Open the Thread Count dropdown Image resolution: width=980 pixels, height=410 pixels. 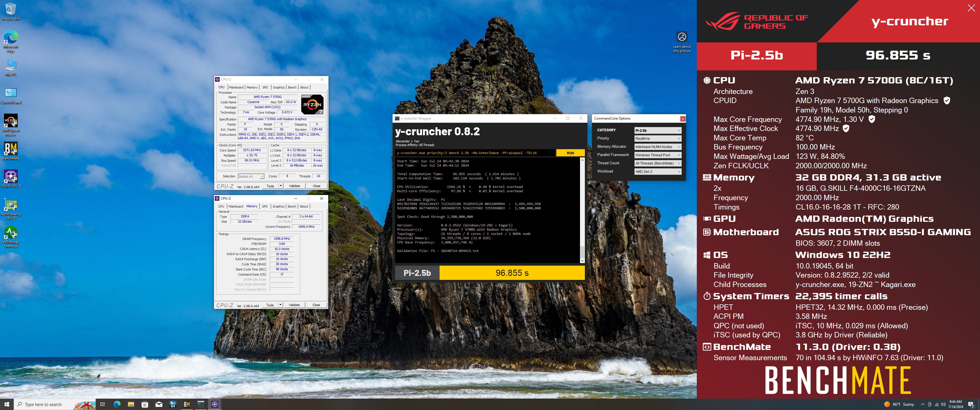pyautogui.click(x=658, y=163)
